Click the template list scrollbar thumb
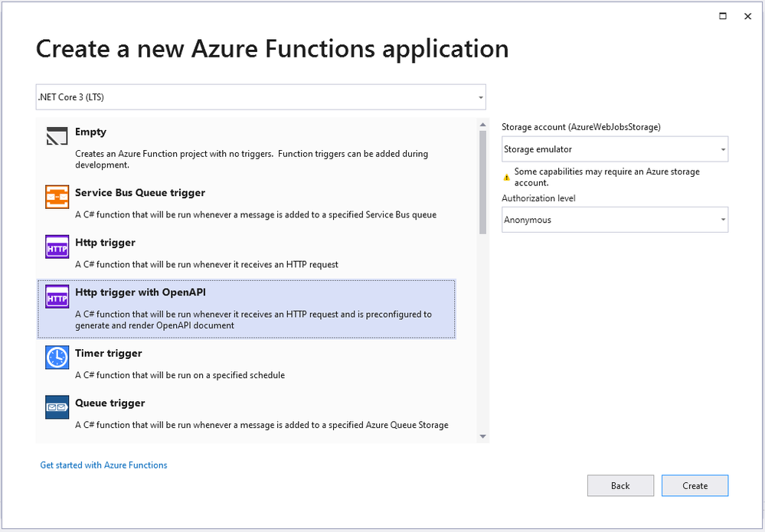 482,182
